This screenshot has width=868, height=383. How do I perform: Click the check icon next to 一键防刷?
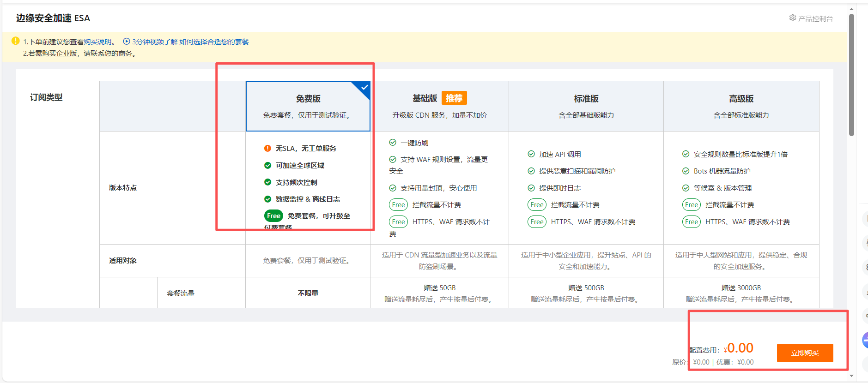pyautogui.click(x=393, y=143)
